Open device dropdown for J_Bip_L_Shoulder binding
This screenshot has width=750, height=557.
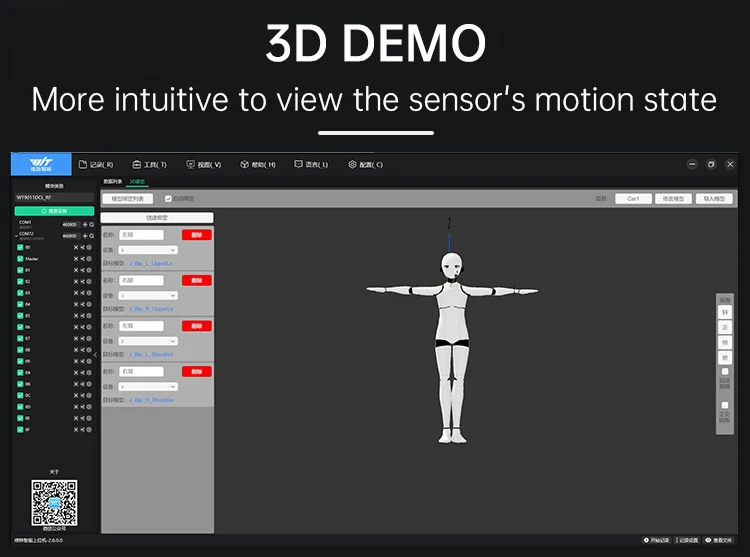(x=148, y=341)
